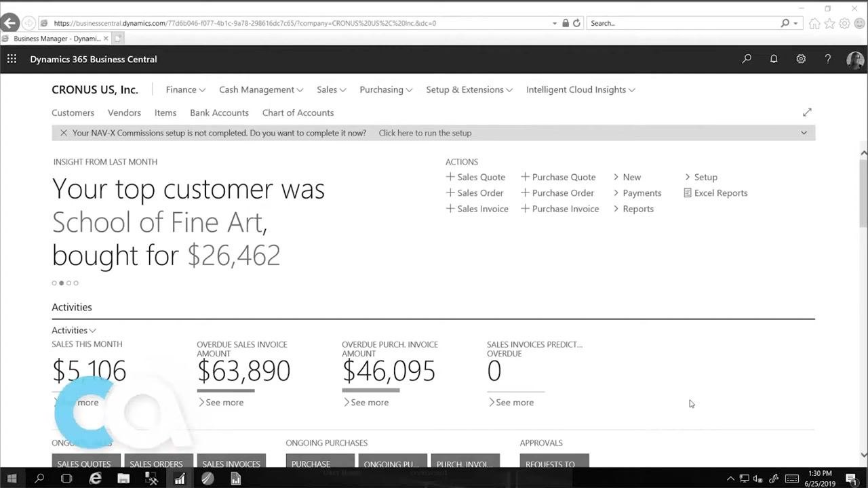Expand the Cash Management menu
The image size is (868, 488).
point(261,89)
